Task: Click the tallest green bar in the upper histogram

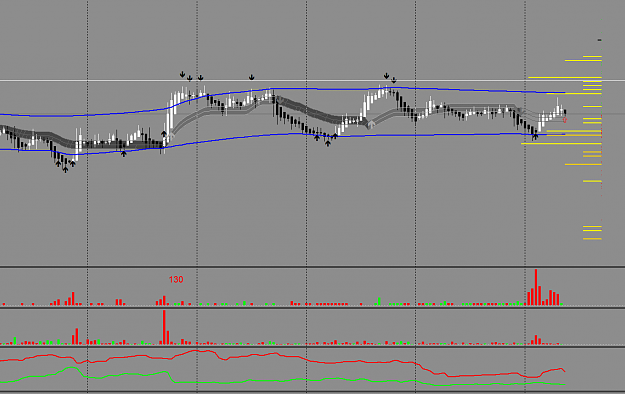Action: [x=379, y=301]
